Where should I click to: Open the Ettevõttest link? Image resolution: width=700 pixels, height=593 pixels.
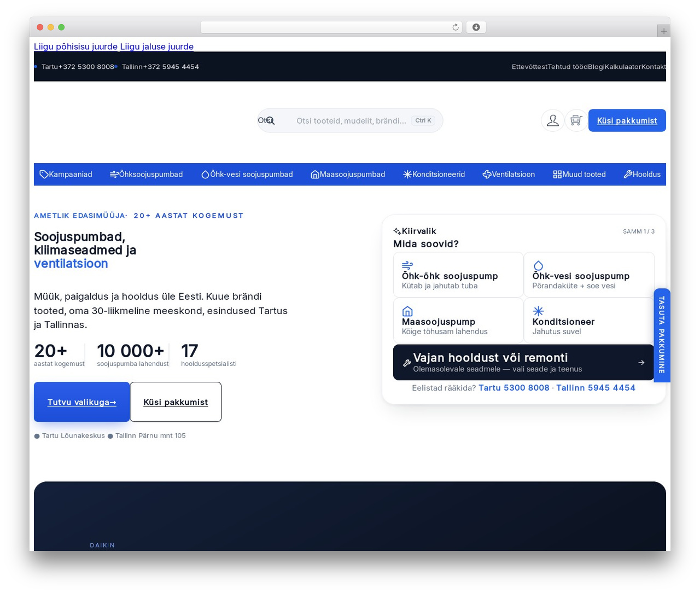point(530,67)
